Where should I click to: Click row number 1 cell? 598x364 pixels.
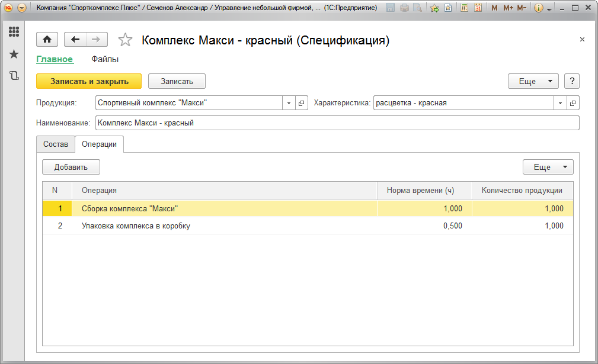(57, 209)
